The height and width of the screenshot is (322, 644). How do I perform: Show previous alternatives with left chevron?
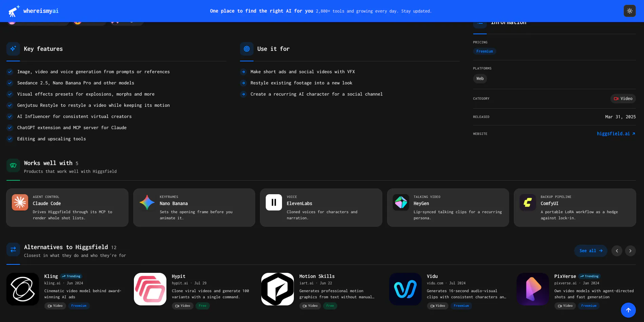pos(617,251)
